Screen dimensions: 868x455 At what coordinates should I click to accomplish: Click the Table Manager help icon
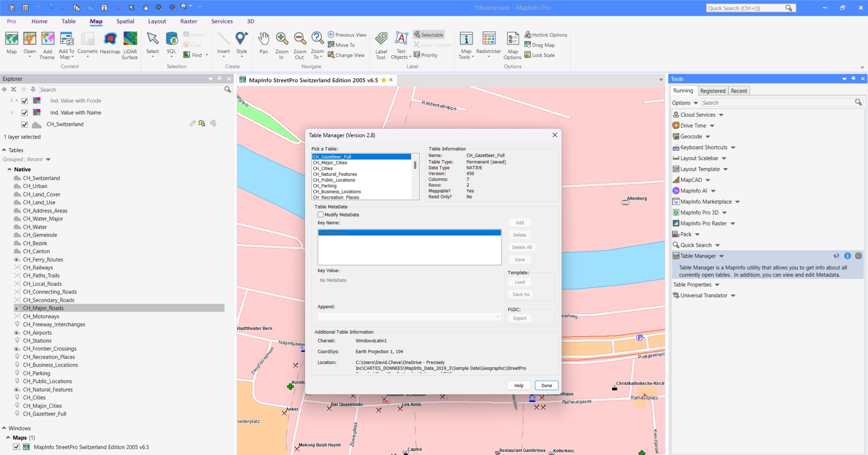[836, 256]
